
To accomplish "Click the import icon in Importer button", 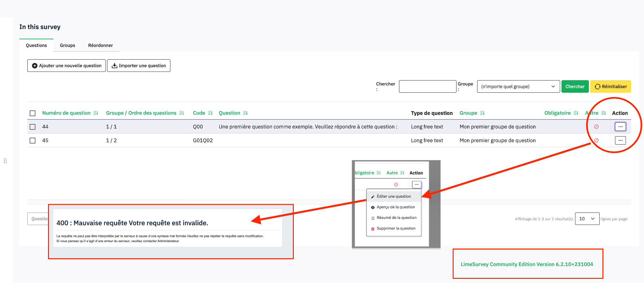I will [114, 66].
